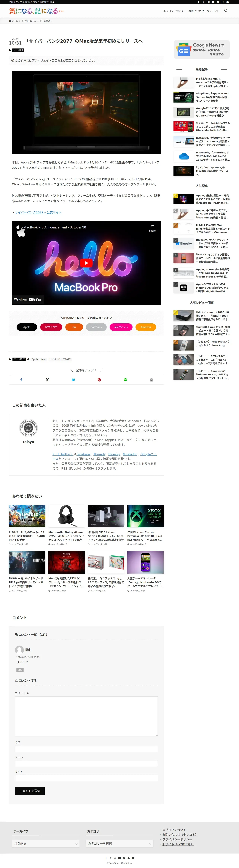Open the 当ブログについて header menu item
The height and width of the screenshot is (868, 239).
tap(173, 11)
